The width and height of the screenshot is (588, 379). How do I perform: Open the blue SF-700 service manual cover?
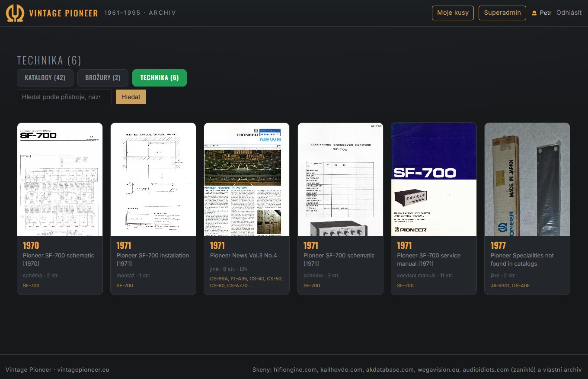coord(434,180)
